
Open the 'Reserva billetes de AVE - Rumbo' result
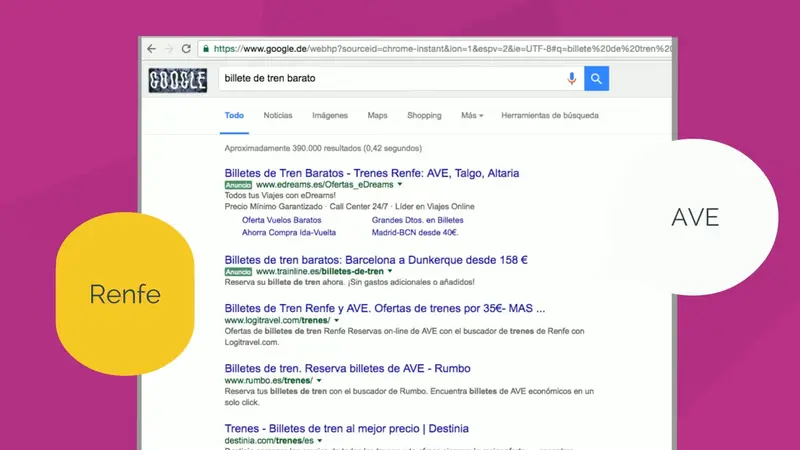[347, 368]
